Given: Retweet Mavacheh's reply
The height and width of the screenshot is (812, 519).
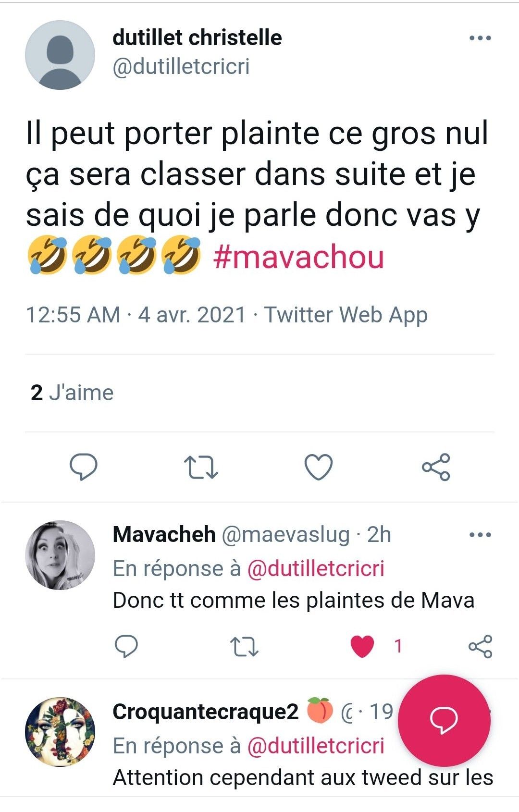Looking at the screenshot, I should pos(245,646).
